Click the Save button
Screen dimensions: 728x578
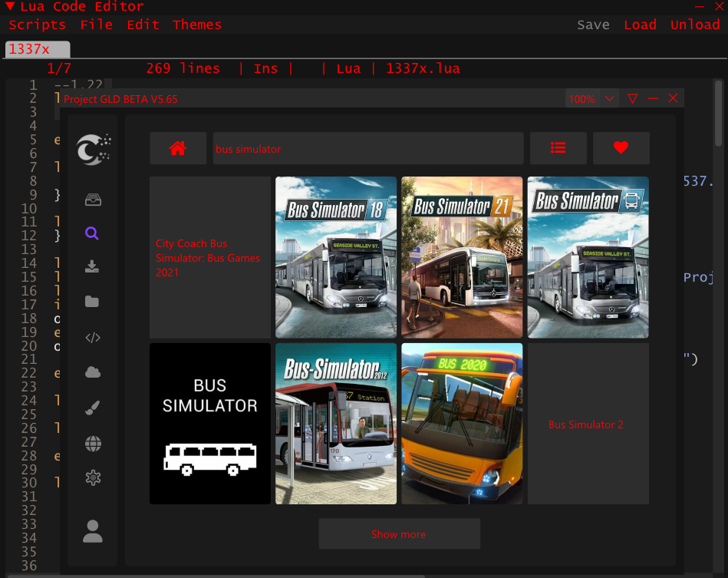point(593,25)
